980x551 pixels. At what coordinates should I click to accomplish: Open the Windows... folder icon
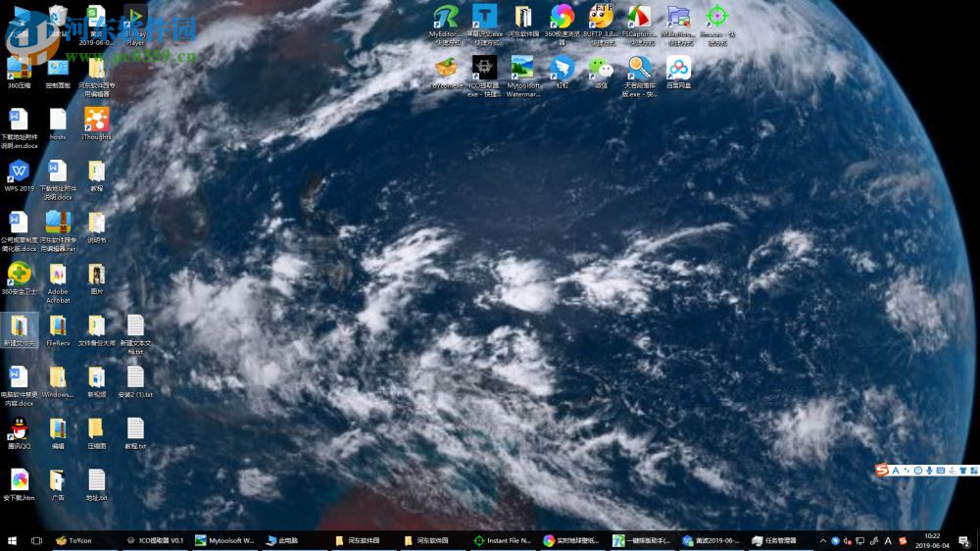pyautogui.click(x=58, y=382)
